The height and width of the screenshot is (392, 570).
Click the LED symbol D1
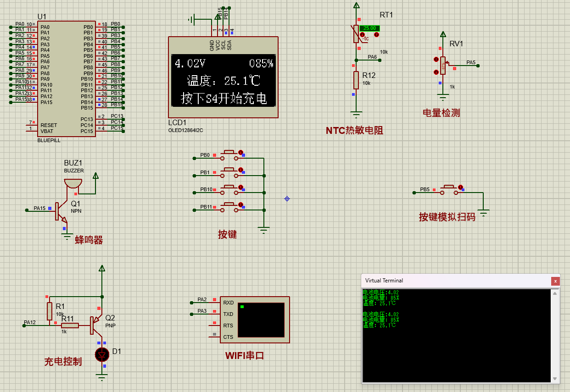(x=102, y=354)
